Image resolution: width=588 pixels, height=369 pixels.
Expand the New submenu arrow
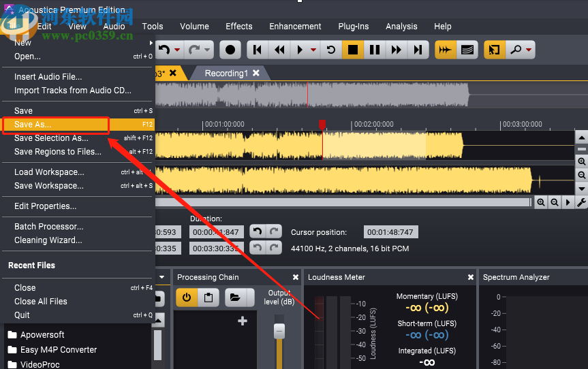pos(151,43)
